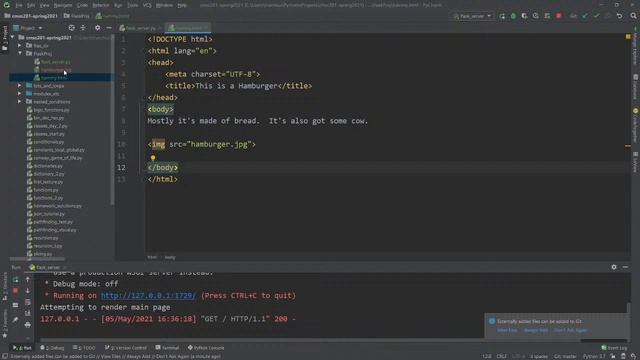Click red Stop icon in Run panel
The width and height of the screenshot is (640, 360).
click(16, 291)
